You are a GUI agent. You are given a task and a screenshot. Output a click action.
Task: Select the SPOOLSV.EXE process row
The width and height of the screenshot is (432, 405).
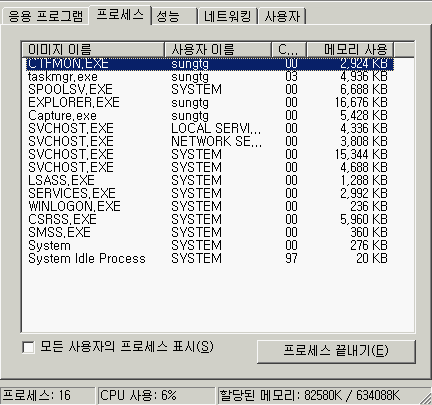click(x=210, y=90)
